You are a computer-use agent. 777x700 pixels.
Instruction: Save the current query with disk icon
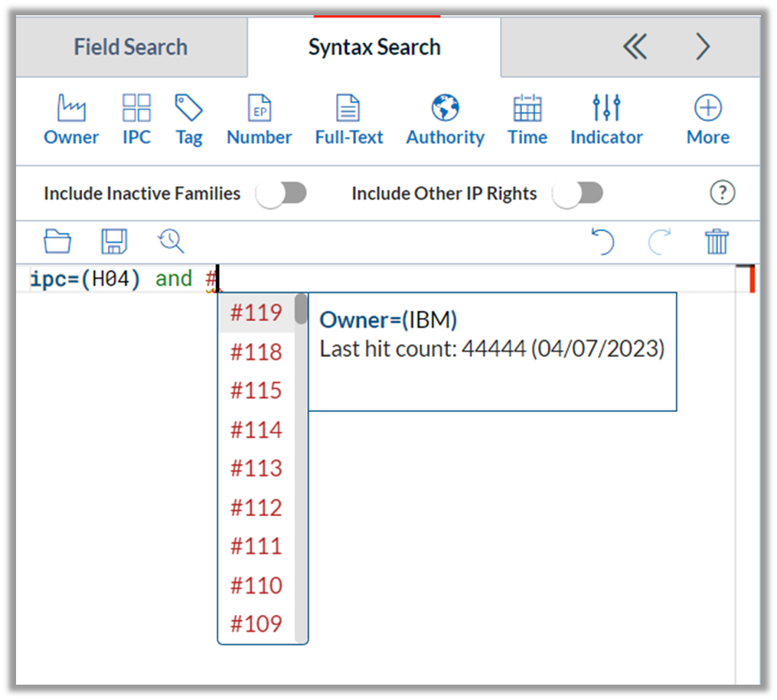(115, 241)
